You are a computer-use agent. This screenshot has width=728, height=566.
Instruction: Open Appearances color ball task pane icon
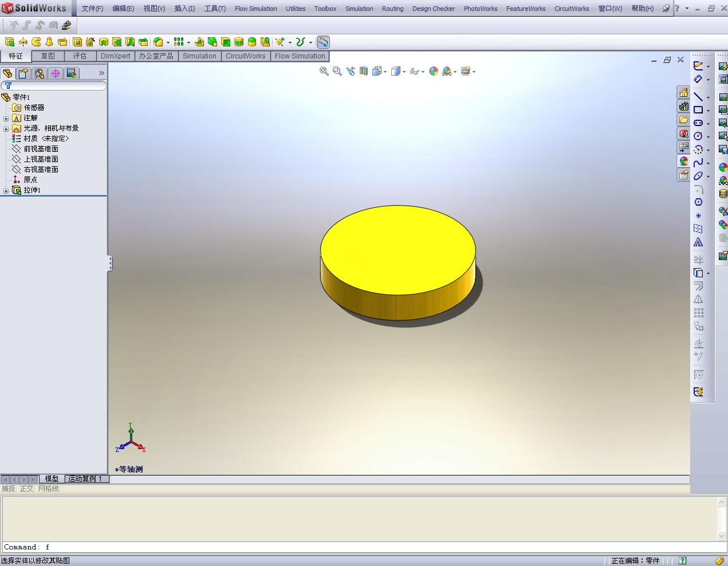point(683,161)
